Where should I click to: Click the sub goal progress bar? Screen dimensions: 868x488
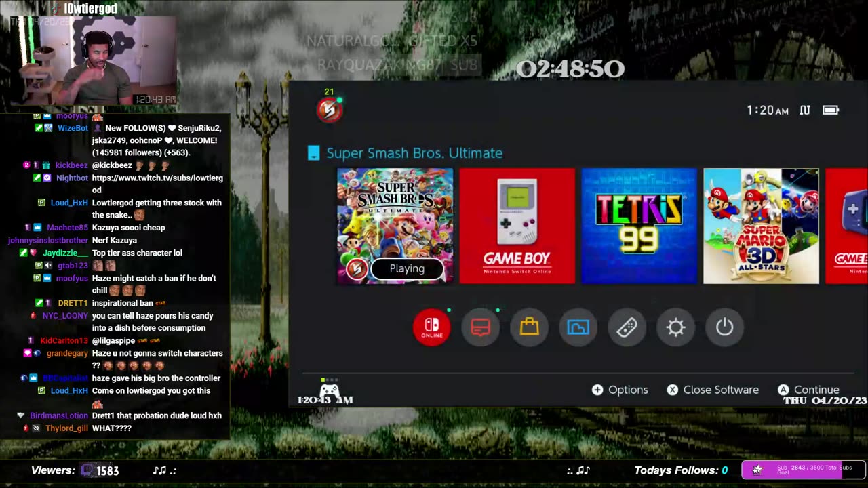(x=804, y=469)
